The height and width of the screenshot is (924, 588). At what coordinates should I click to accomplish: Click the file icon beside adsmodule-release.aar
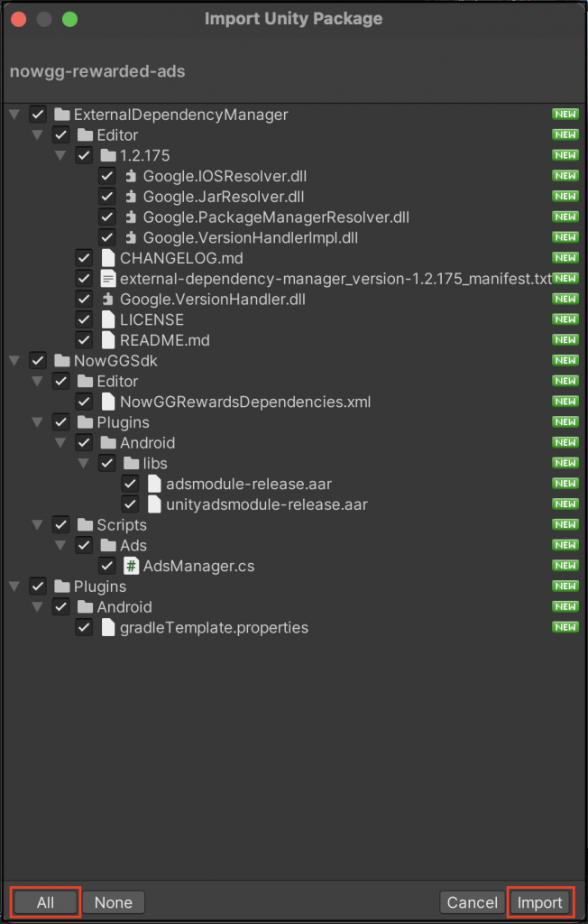tap(154, 484)
